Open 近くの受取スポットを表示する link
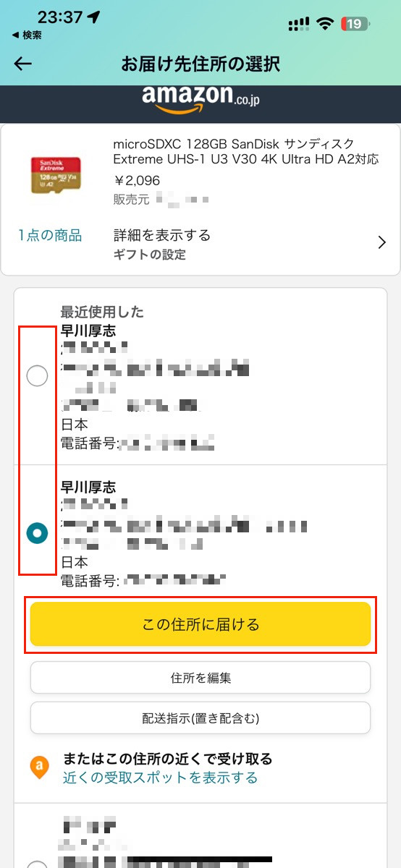This screenshot has width=401, height=868. [160, 778]
